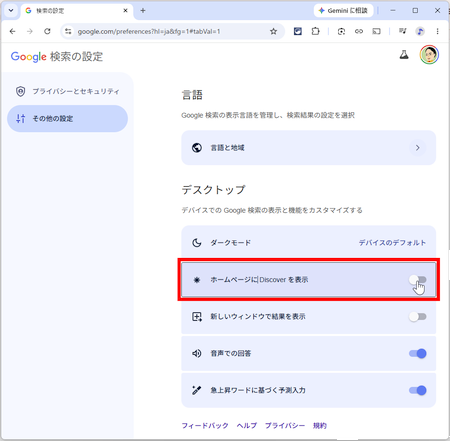The image size is (450, 441).
Task: Click the speaker icon for 音声での回答
Action: pyautogui.click(x=197, y=353)
